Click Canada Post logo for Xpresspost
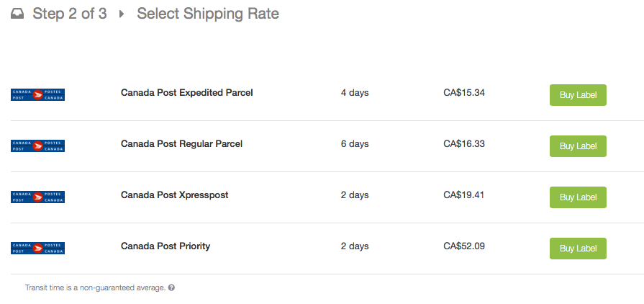The width and height of the screenshot is (644, 304). pyautogui.click(x=38, y=197)
